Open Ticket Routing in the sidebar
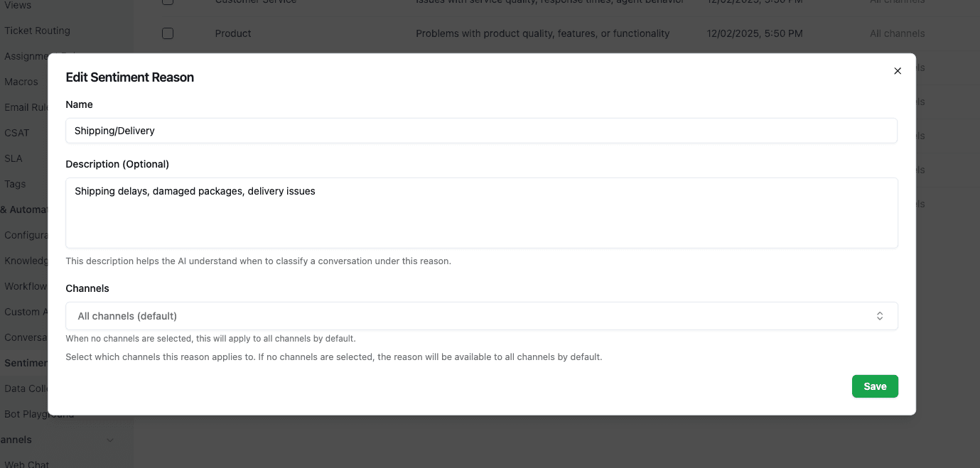This screenshot has height=468, width=980. tap(37, 31)
